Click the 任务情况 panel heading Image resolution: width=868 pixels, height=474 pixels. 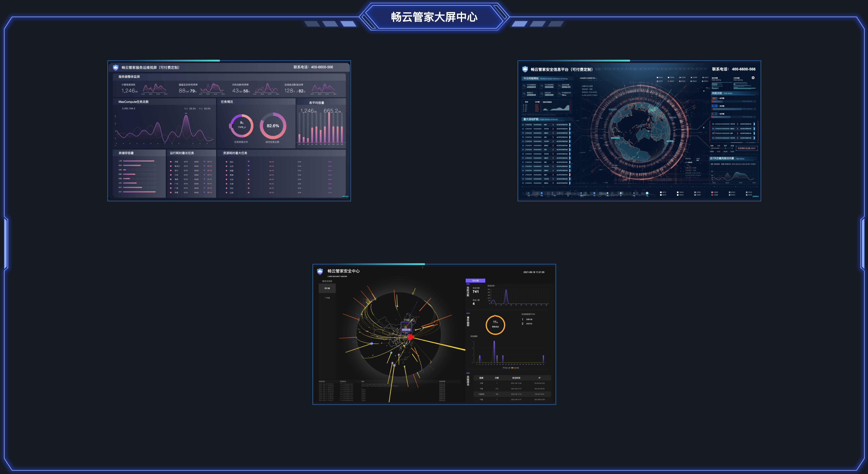[x=227, y=102]
